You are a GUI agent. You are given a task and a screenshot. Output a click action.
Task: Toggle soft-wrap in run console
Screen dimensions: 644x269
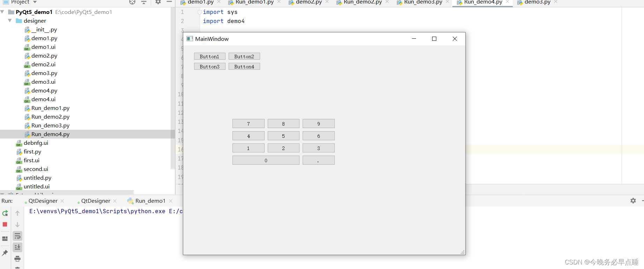(x=17, y=236)
